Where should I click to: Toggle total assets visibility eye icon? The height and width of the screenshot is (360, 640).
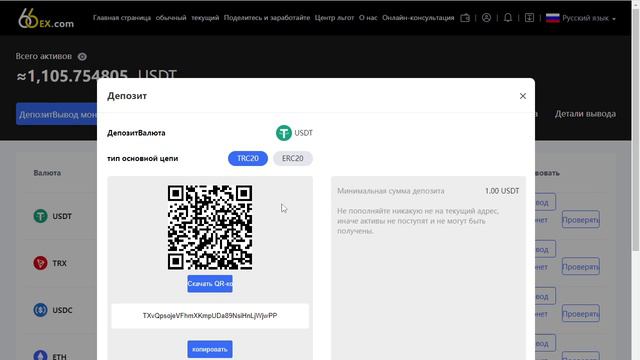pos(82,56)
